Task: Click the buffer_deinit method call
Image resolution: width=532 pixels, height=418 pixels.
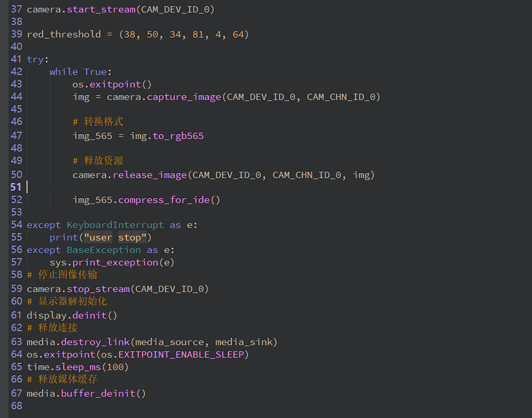Action: click(x=98, y=394)
